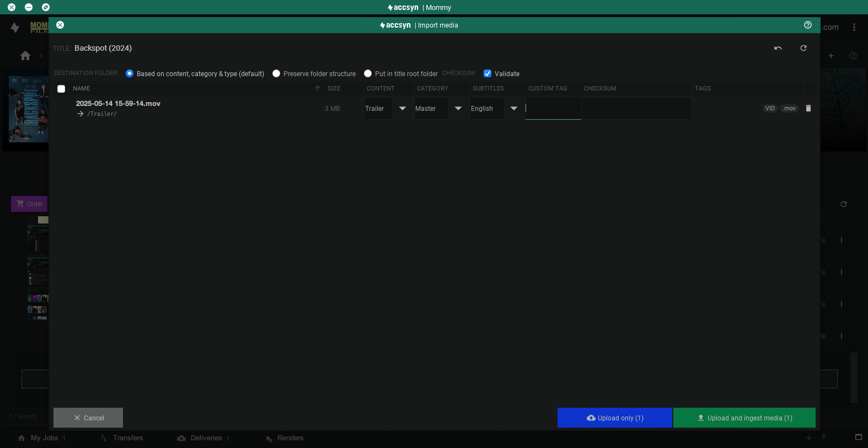Click the undo arrow icon in dialog

[x=778, y=48]
